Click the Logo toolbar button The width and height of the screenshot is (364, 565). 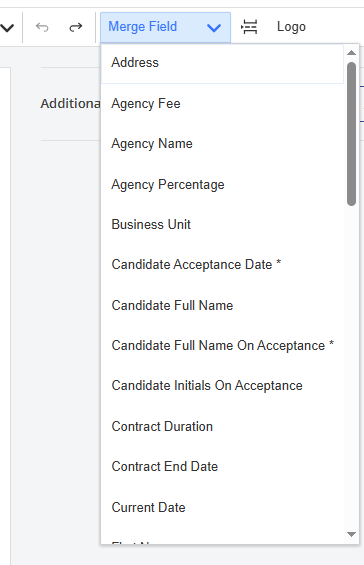[x=291, y=27]
